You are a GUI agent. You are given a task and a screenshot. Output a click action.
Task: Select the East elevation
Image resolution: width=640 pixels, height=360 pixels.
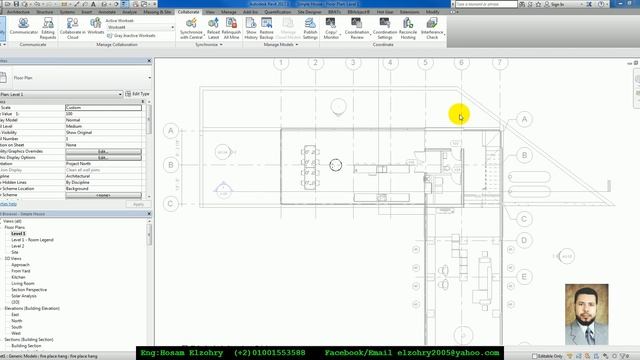pos(15,315)
